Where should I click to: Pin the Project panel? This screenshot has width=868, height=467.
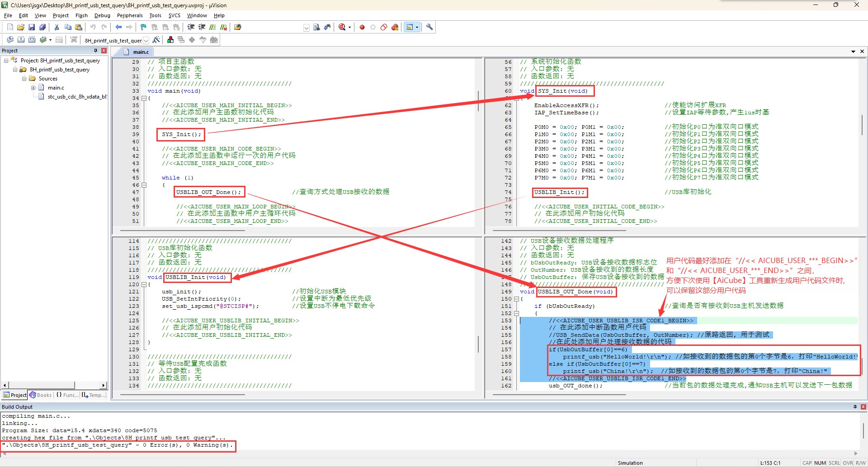point(95,51)
